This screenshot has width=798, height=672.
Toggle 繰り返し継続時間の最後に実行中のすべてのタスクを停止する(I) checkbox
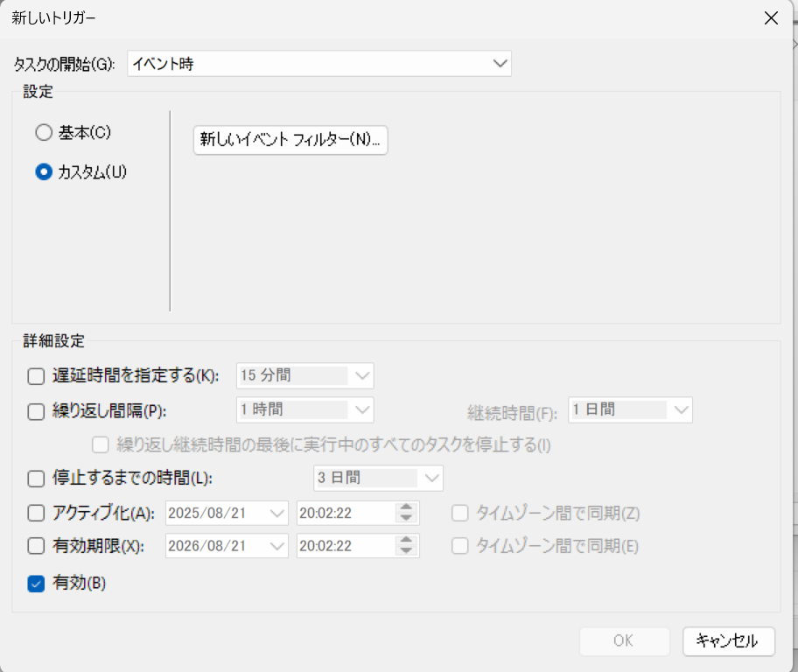tap(101, 444)
